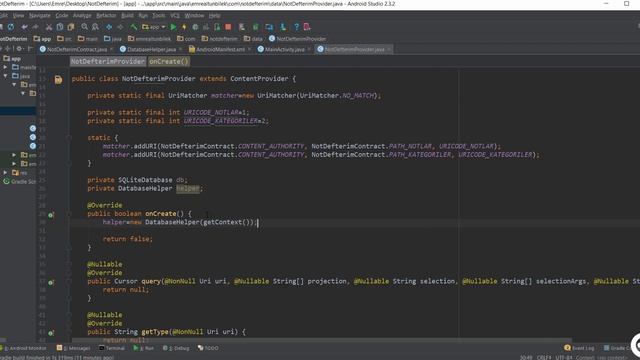Click the Replace icon next to Find

(96, 27)
